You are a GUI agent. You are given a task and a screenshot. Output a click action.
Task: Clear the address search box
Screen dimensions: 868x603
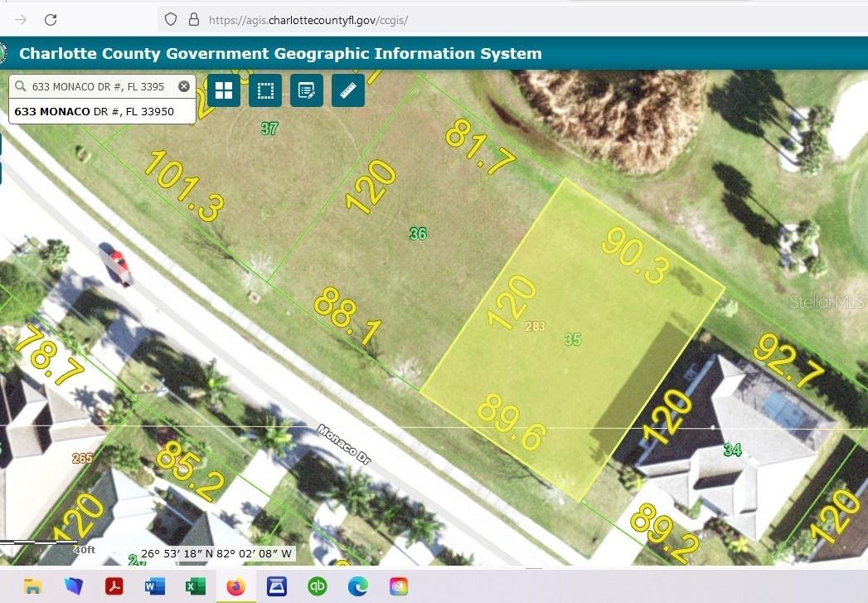[184, 86]
